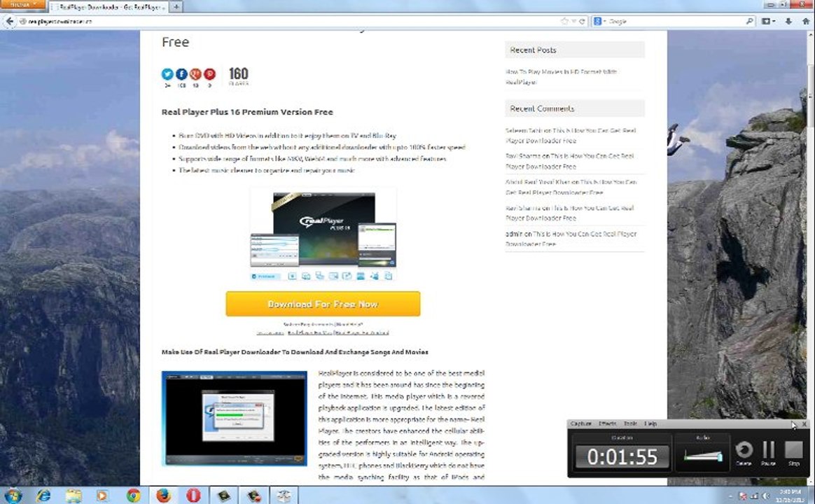Click the volume icon in system tray
The width and height of the screenshot is (815, 504).
(x=765, y=496)
